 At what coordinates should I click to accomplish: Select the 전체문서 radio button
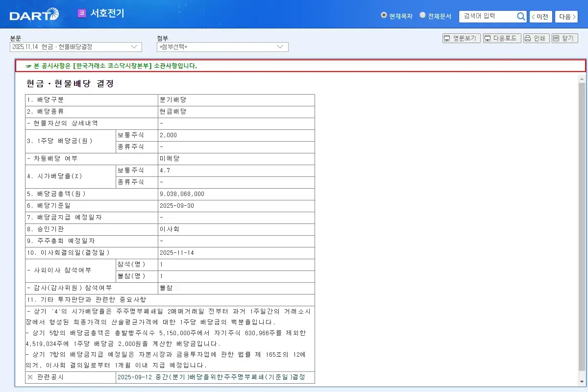click(422, 15)
